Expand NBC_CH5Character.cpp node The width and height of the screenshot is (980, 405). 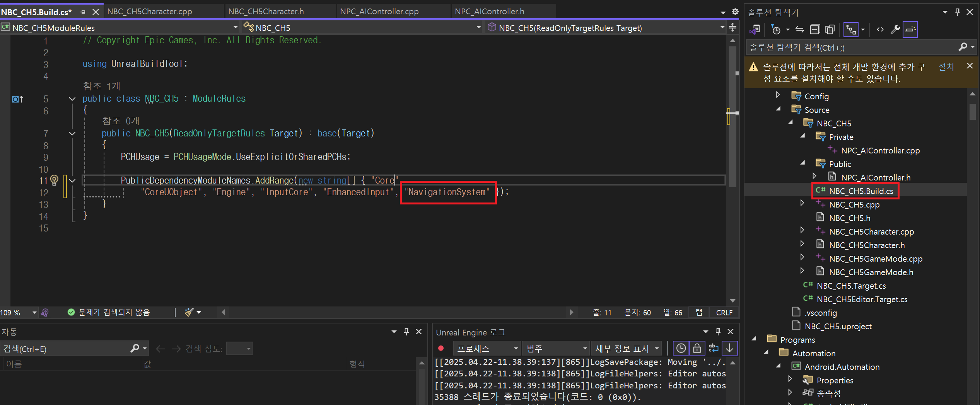pyautogui.click(x=802, y=231)
